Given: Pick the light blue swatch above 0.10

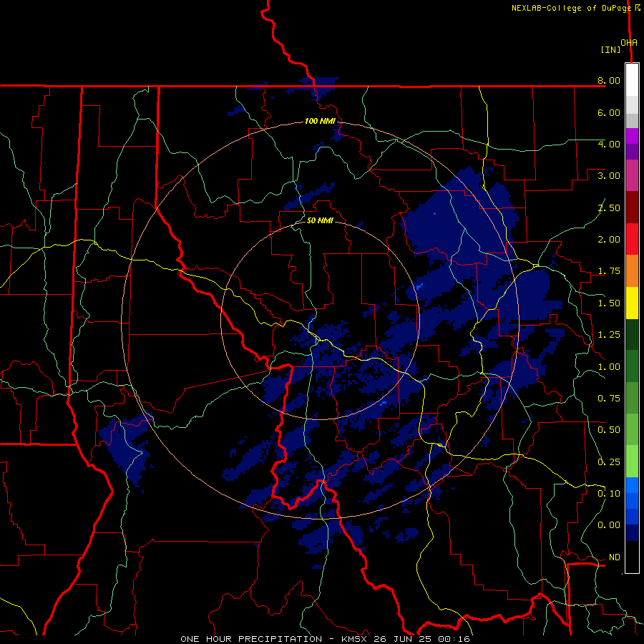Looking at the screenshot, I should [632, 485].
